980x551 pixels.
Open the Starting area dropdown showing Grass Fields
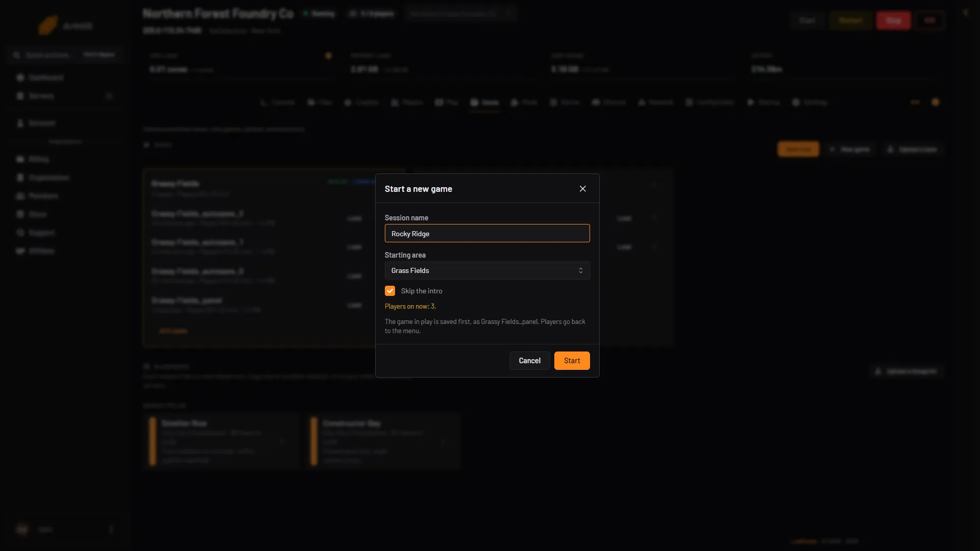click(487, 270)
